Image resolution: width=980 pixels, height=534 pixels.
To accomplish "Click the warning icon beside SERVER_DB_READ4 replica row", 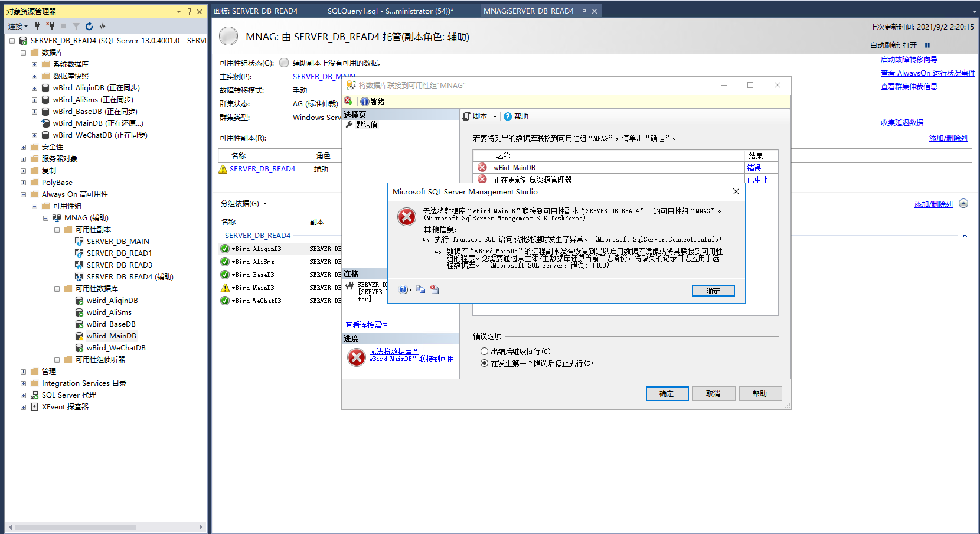I will (x=223, y=169).
